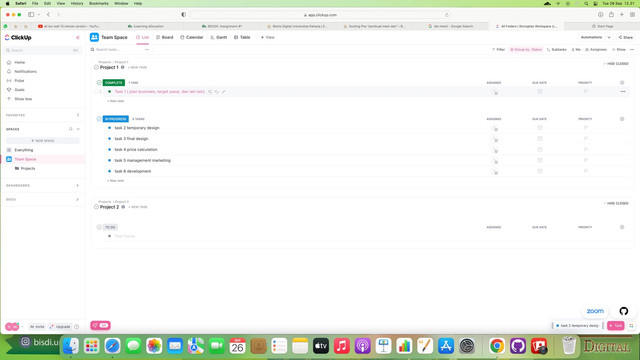This screenshot has height=360, width=640.
Task: Select Everything in spaces list
Action: coord(24,150)
